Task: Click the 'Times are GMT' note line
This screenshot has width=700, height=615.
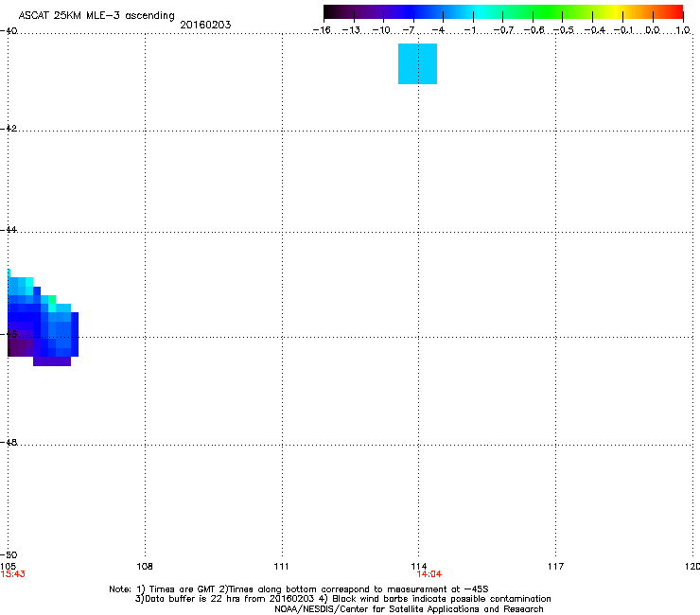Action: click(299, 589)
